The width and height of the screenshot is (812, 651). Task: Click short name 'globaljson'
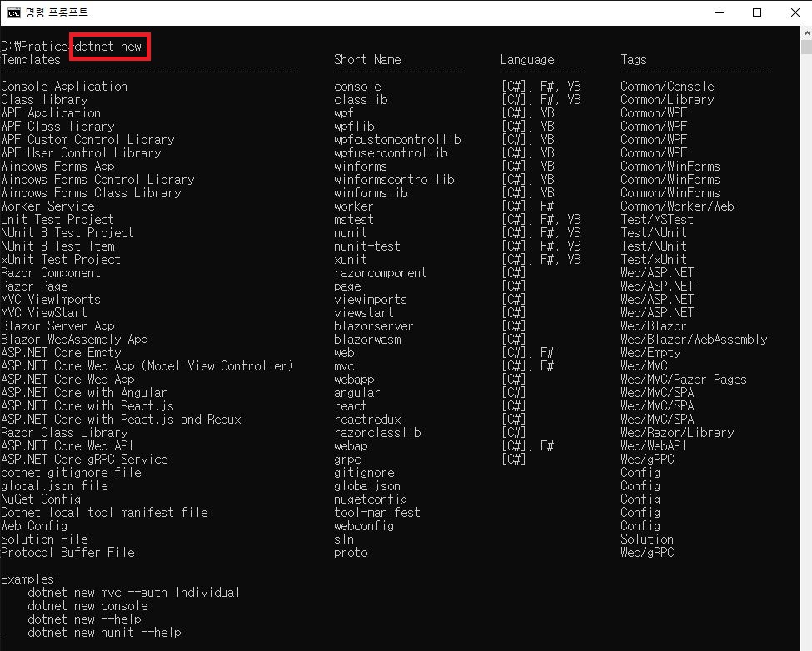[367, 486]
